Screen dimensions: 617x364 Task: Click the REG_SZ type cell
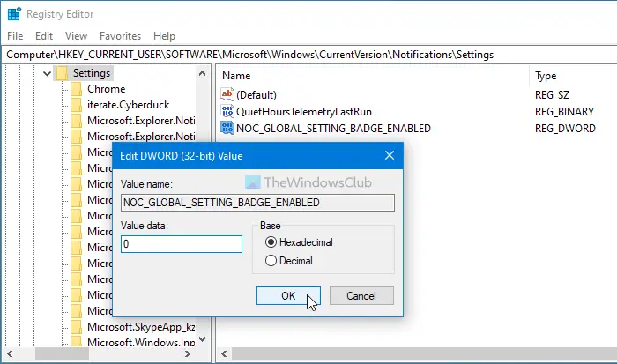552,95
